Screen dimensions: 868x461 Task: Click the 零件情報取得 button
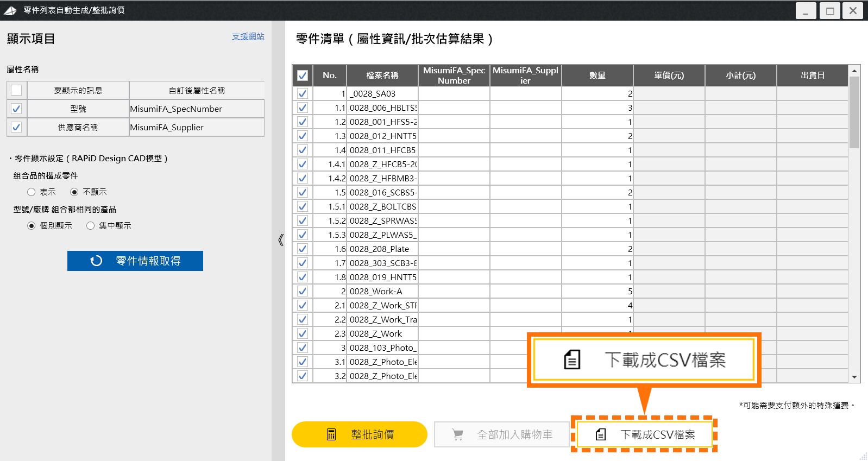(135, 261)
